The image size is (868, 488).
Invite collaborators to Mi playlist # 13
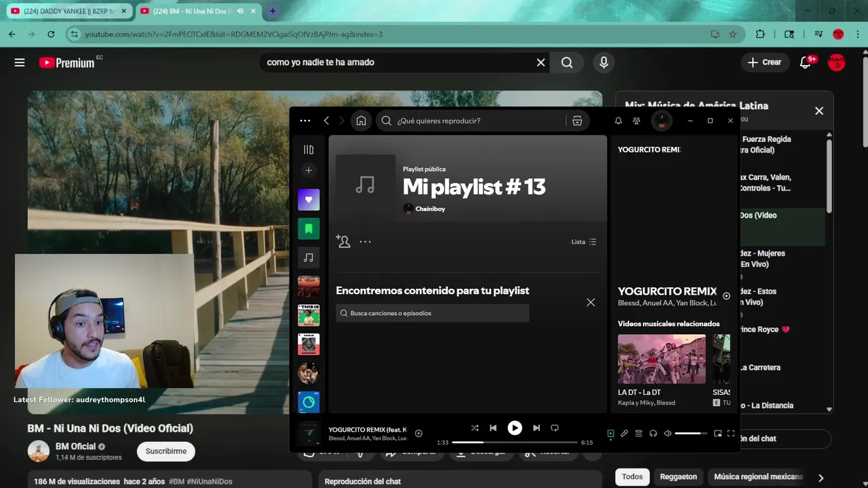pyautogui.click(x=343, y=241)
